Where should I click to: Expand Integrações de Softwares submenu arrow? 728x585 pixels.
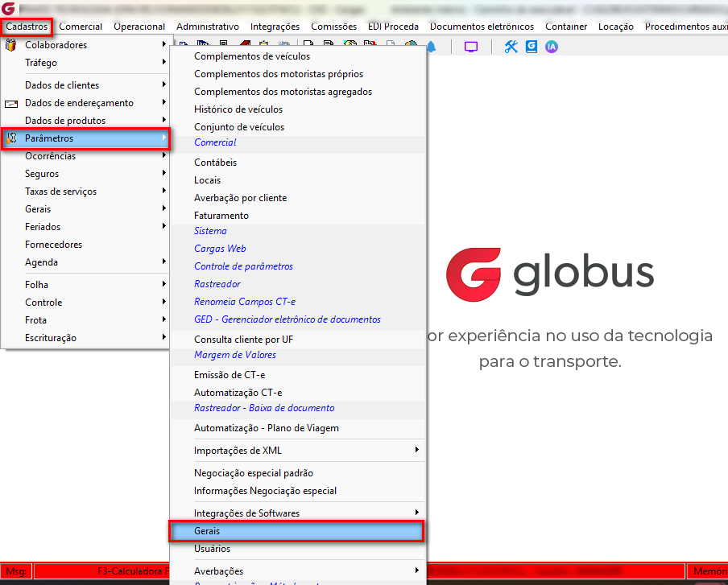(x=417, y=512)
